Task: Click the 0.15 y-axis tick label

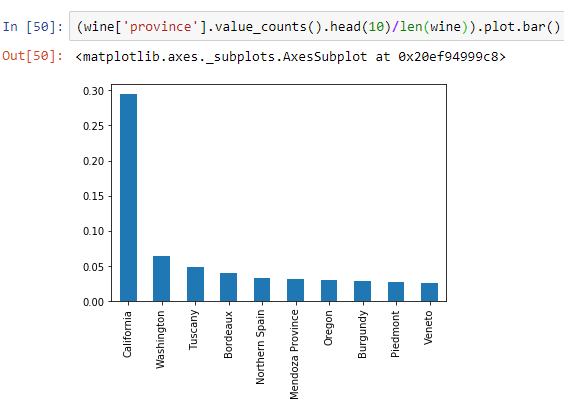Action: pos(94,196)
